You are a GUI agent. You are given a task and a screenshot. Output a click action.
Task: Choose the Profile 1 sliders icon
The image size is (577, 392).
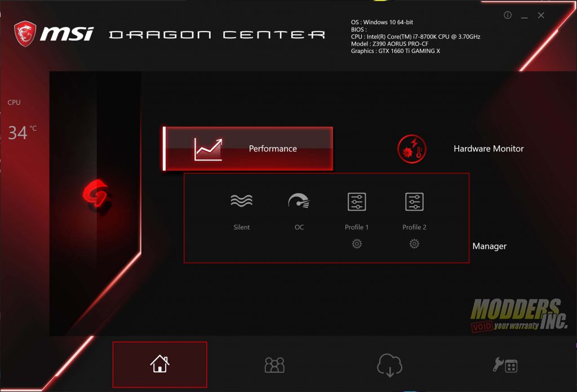pos(357,202)
